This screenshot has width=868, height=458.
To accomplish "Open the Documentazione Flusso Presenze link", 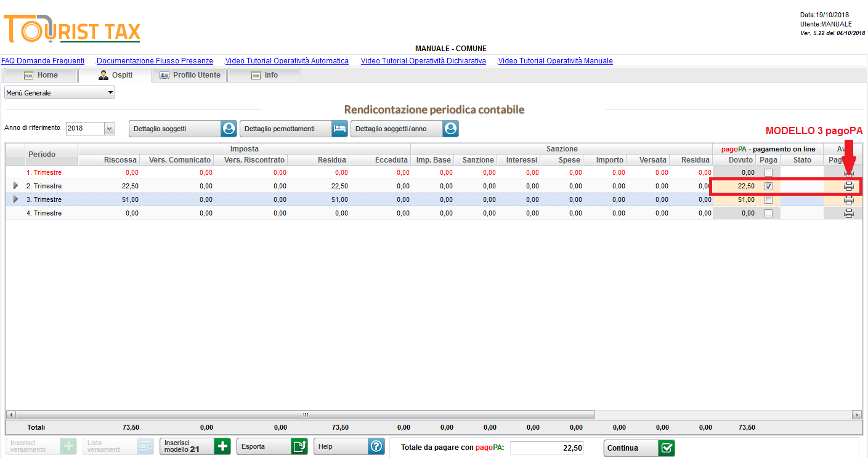I will click(x=155, y=61).
